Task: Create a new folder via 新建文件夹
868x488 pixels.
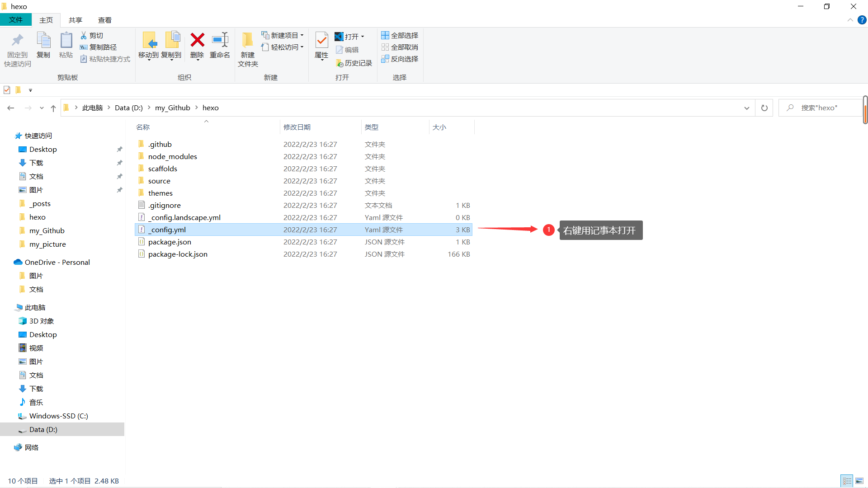Action: coord(248,50)
